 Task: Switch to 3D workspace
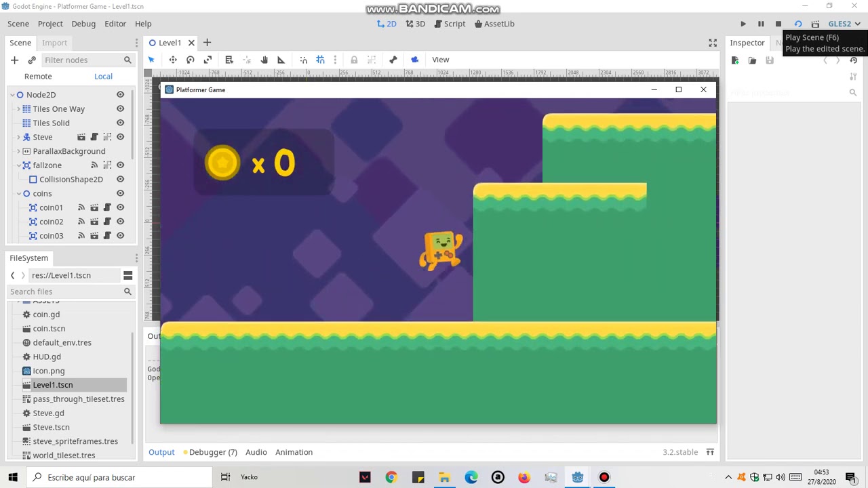[x=416, y=24]
